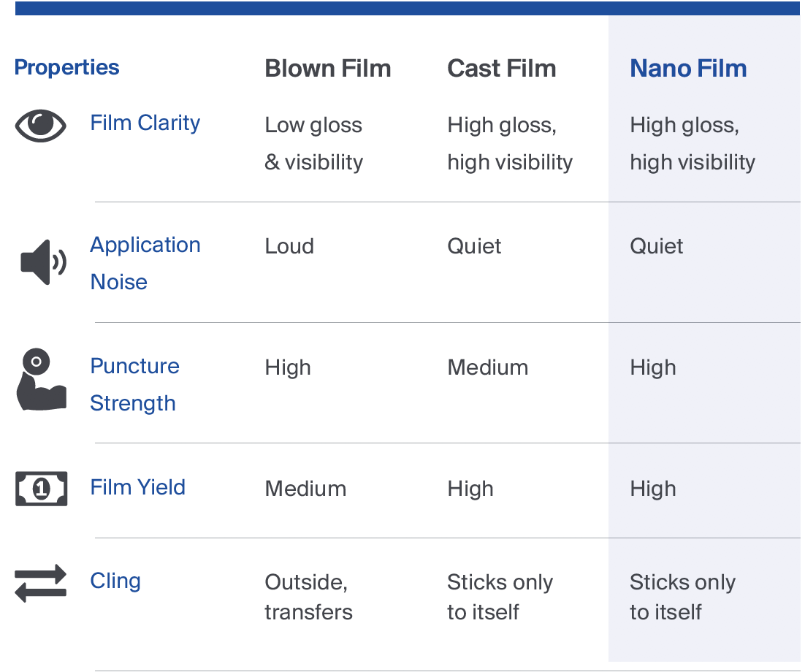Select the Film Yield property label
The width and height of the screenshot is (805, 672).
[137, 487]
